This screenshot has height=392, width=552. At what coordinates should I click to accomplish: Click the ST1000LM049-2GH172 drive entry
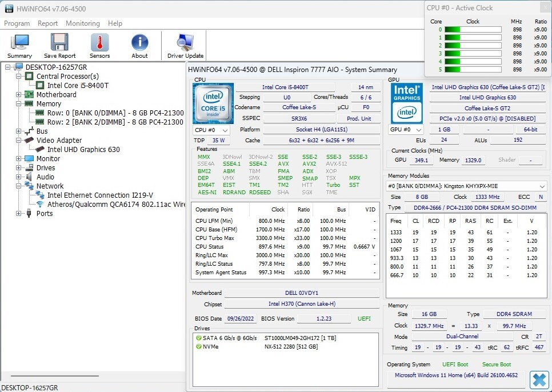[x=301, y=338]
